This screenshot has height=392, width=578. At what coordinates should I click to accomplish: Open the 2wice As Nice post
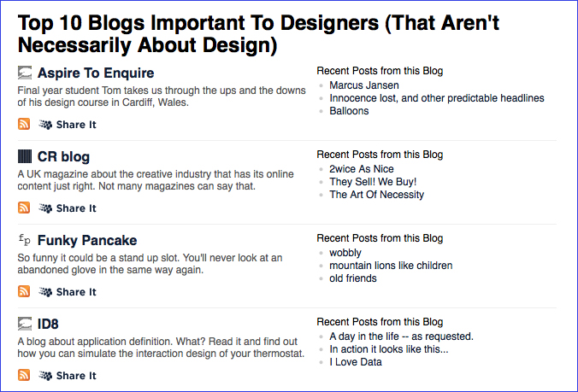(362, 169)
